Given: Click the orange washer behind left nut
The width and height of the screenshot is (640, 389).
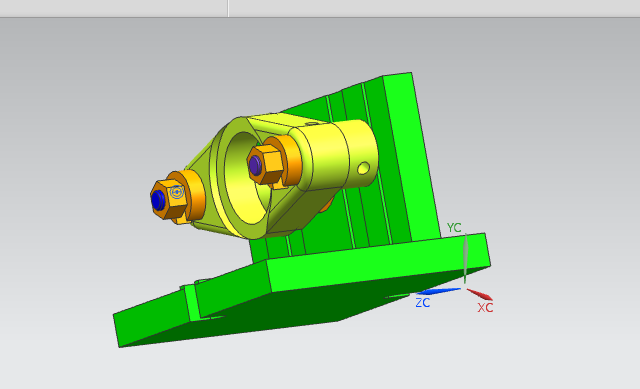Looking at the screenshot, I should [189, 196].
